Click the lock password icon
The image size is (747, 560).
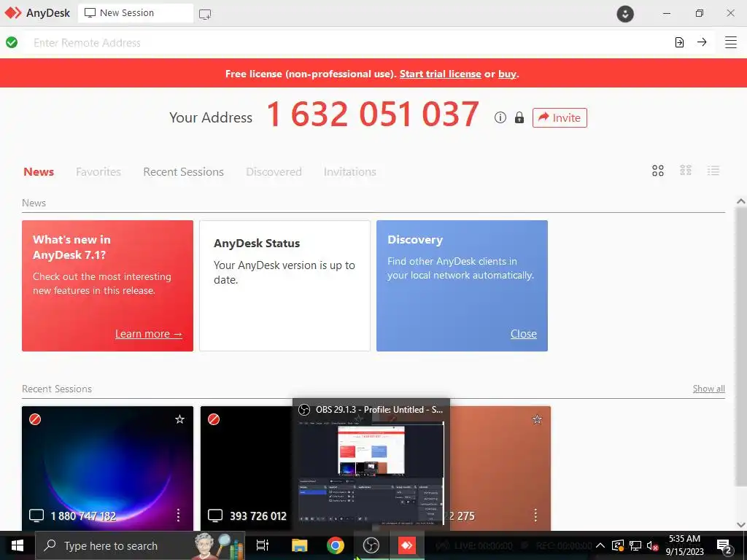(519, 117)
